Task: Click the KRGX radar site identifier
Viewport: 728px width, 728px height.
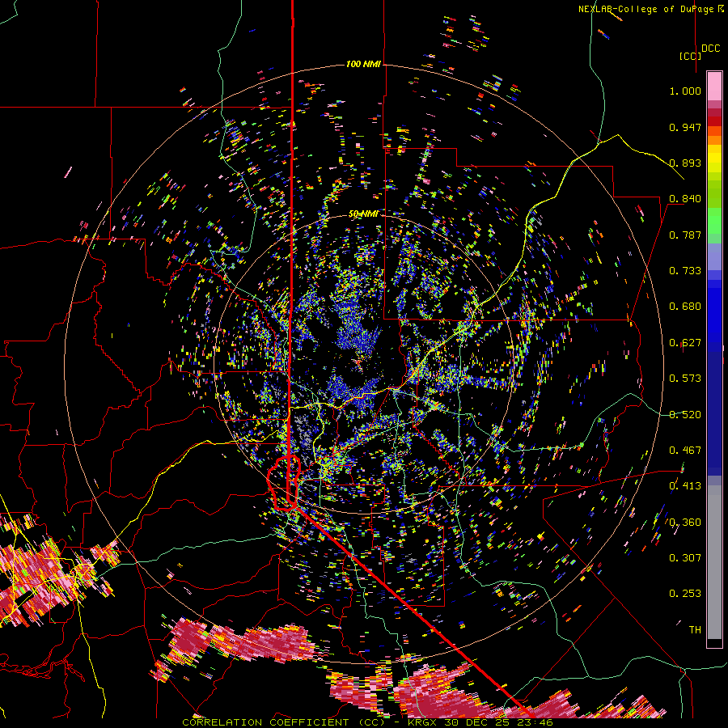Action: pyautogui.click(x=423, y=722)
